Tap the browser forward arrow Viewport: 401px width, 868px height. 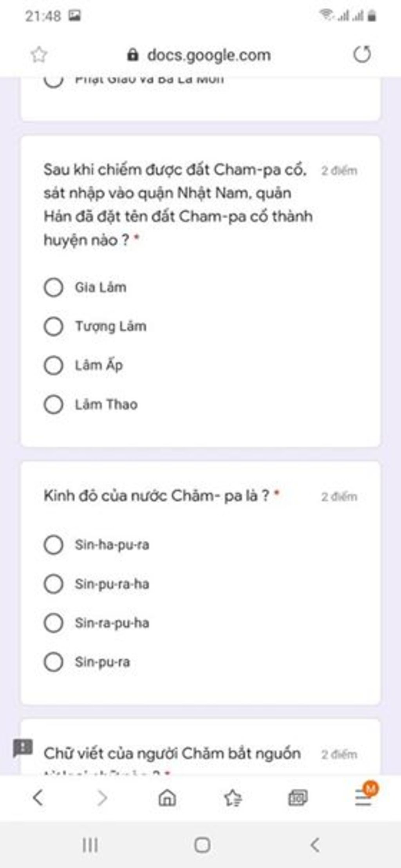tap(102, 797)
